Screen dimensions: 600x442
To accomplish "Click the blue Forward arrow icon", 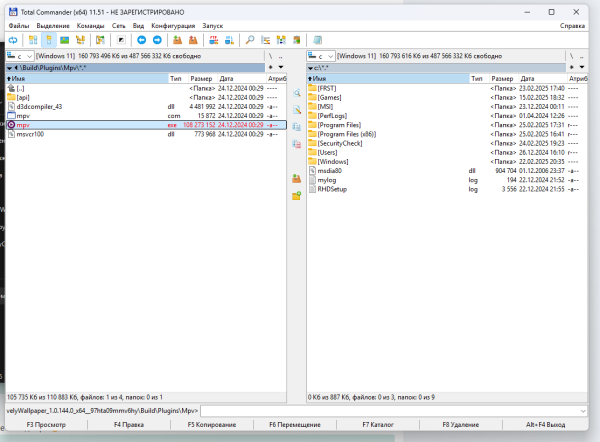I will coord(157,39).
